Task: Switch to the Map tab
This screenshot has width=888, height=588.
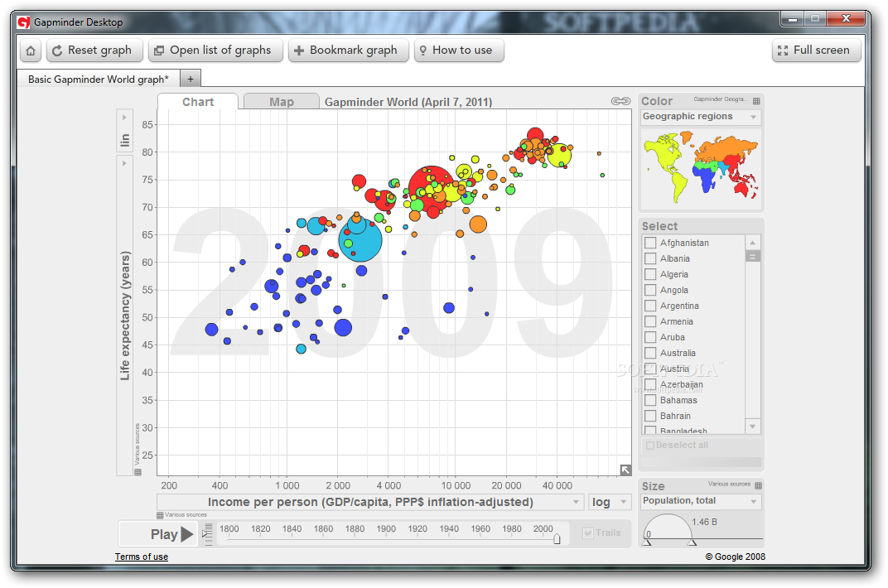Action: click(282, 102)
